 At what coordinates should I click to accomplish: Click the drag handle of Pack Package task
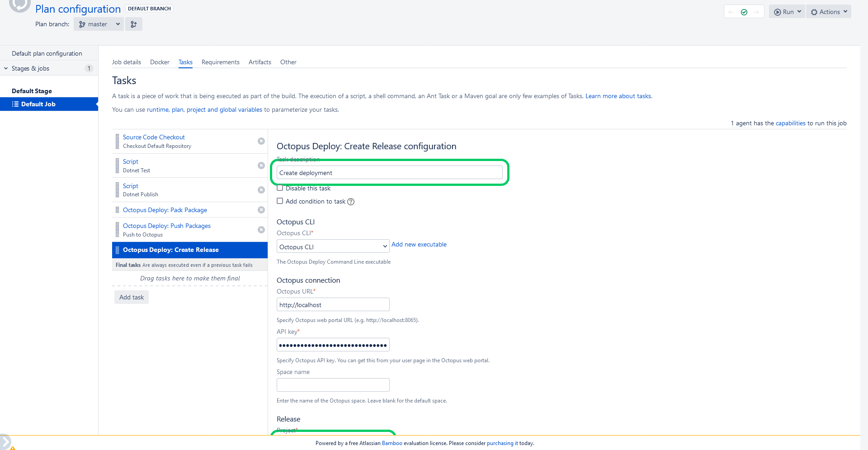tap(118, 210)
